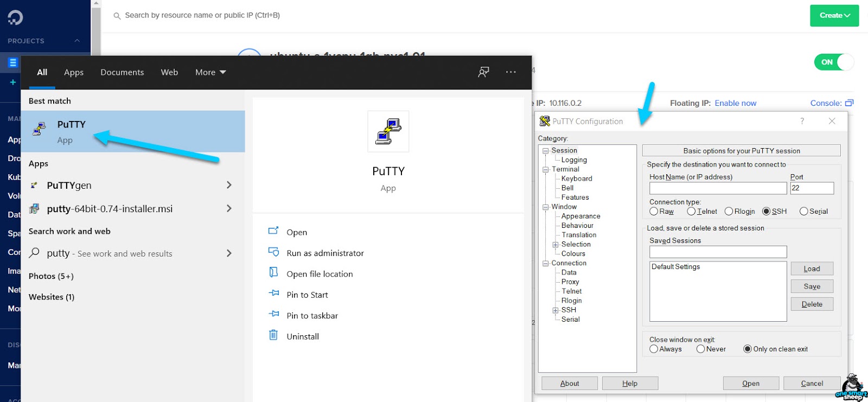
Task: Click the Help button in PuTTY dialog
Action: pos(630,384)
